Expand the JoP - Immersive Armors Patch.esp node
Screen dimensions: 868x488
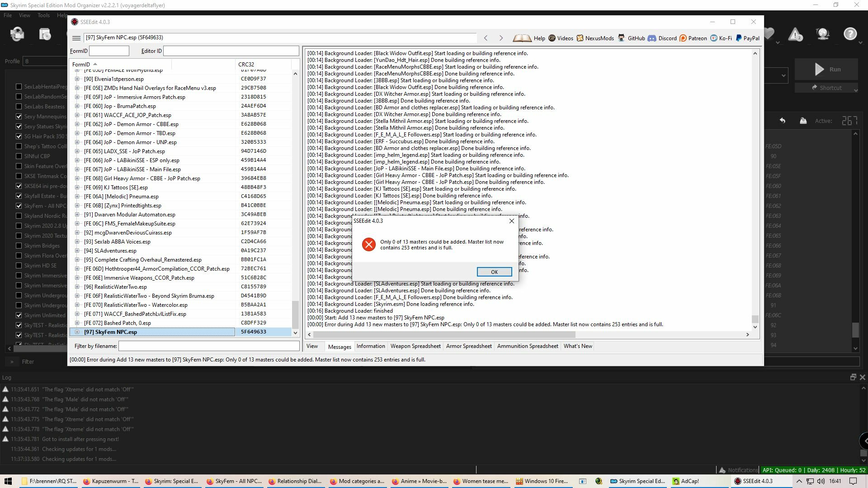pyautogui.click(x=77, y=97)
